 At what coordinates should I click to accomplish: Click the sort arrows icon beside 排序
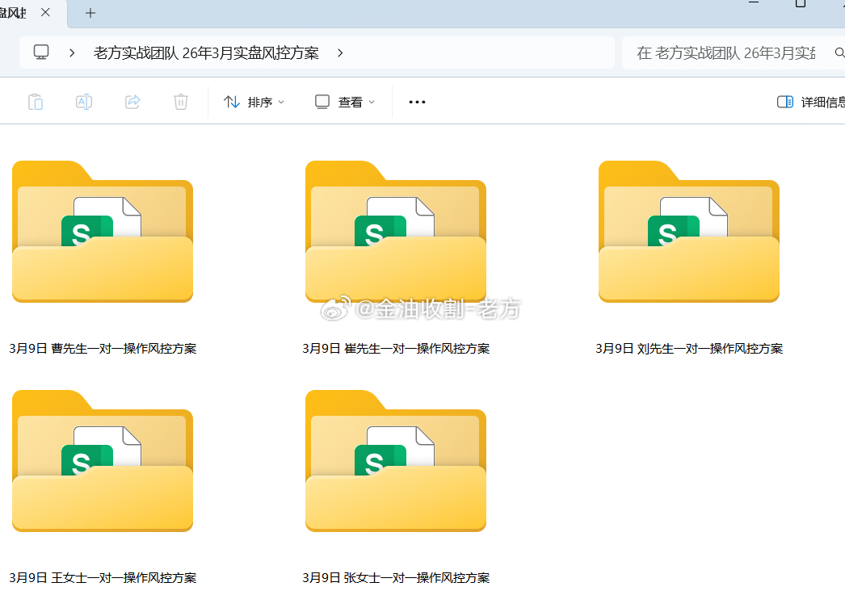pyautogui.click(x=232, y=101)
